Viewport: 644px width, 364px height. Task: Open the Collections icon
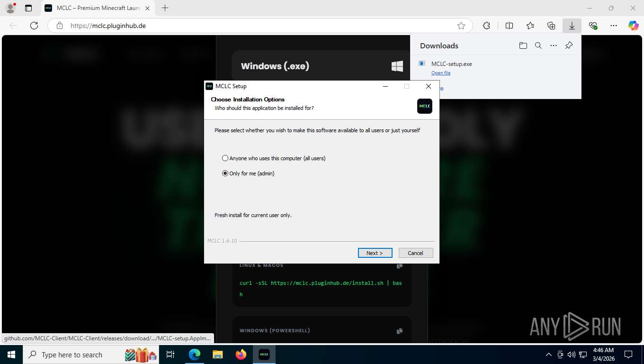tap(551, 26)
